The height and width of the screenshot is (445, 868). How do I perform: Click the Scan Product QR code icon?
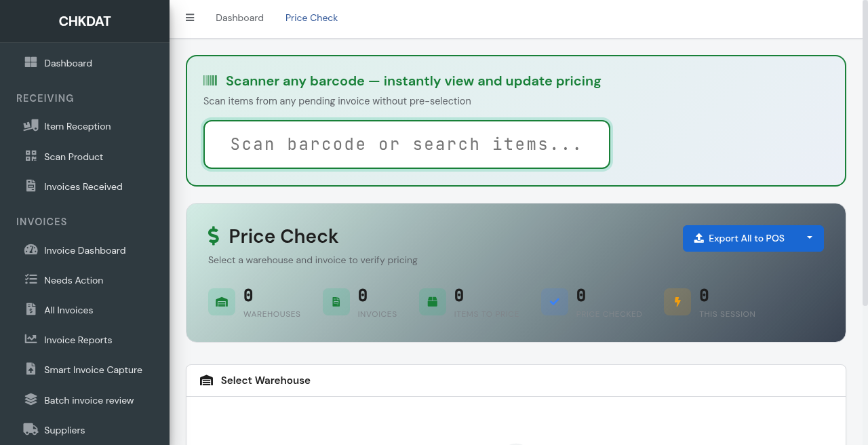point(31,156)
